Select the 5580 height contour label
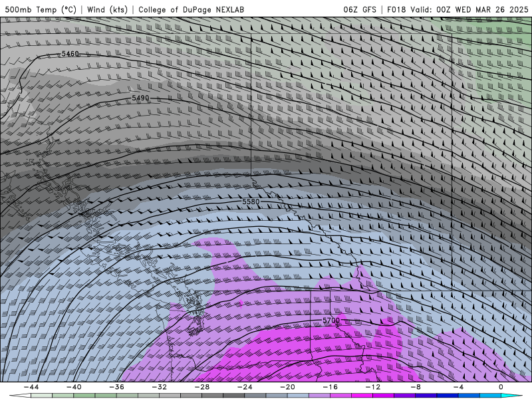Viewport: 532px width, 399px height. [x=251, y=201]
